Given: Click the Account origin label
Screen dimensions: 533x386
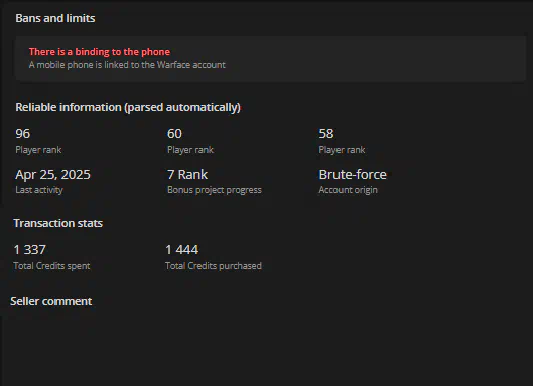Looking at the screenshot, I should 348,190.
